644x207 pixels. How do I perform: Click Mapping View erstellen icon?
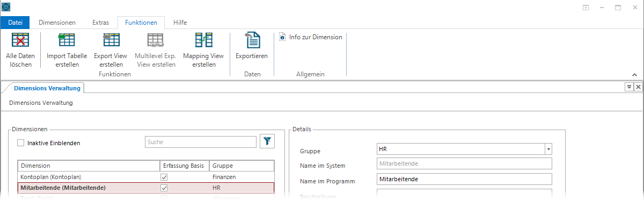point(203,40)
